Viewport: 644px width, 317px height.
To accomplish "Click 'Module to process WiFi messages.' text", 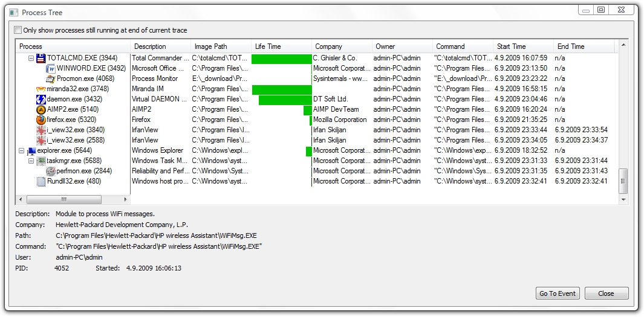I will tap(105, 214).
